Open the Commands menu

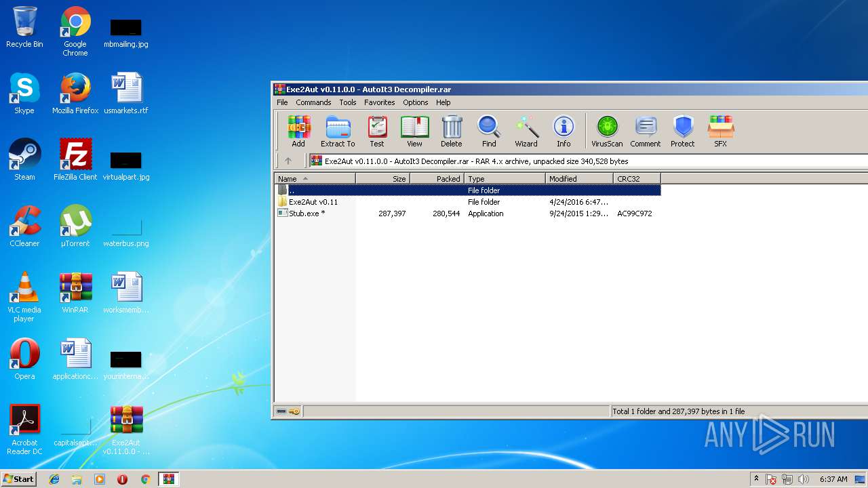(x=313, y=102)
